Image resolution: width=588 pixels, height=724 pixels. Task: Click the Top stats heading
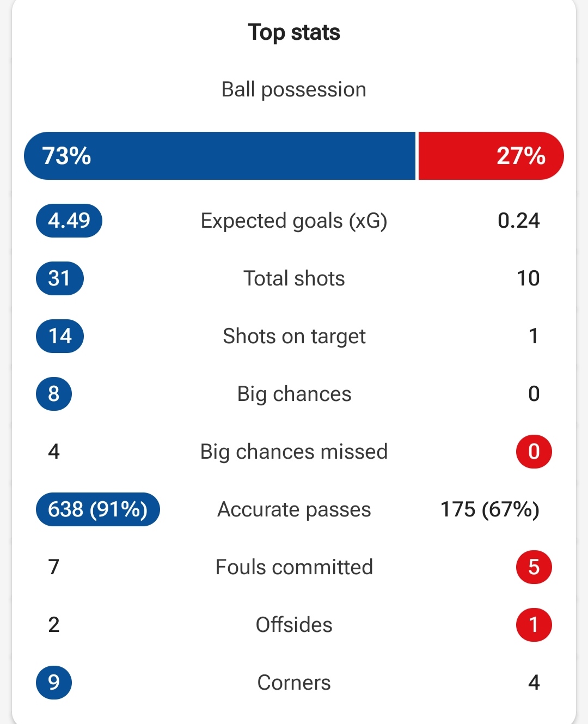[294, 33]
